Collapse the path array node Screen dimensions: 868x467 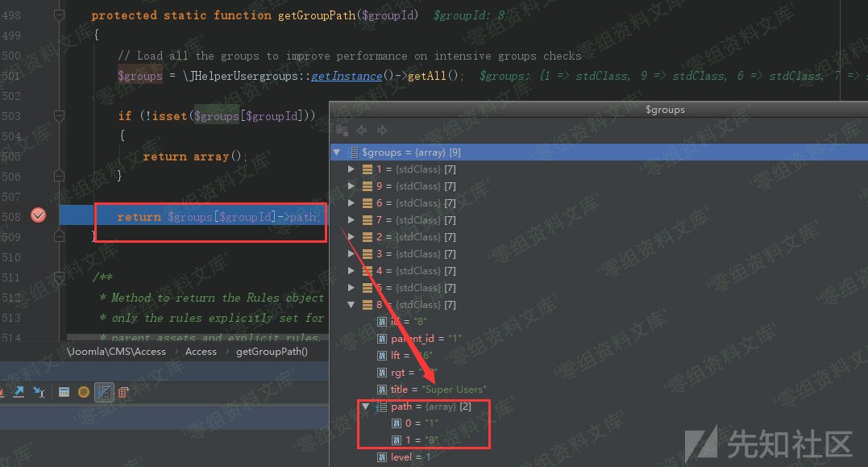coord(365,407)
